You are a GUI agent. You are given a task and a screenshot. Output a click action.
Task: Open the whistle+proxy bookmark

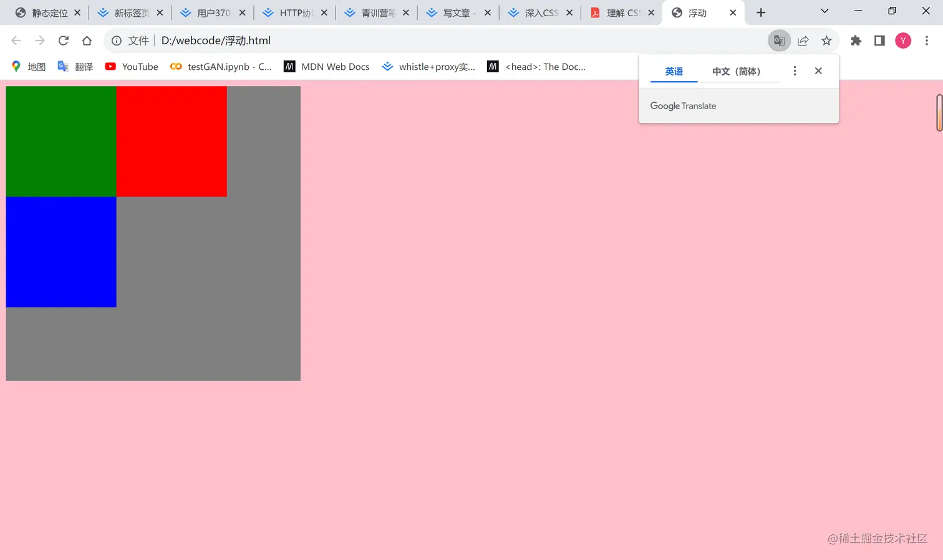pos(428,67)
